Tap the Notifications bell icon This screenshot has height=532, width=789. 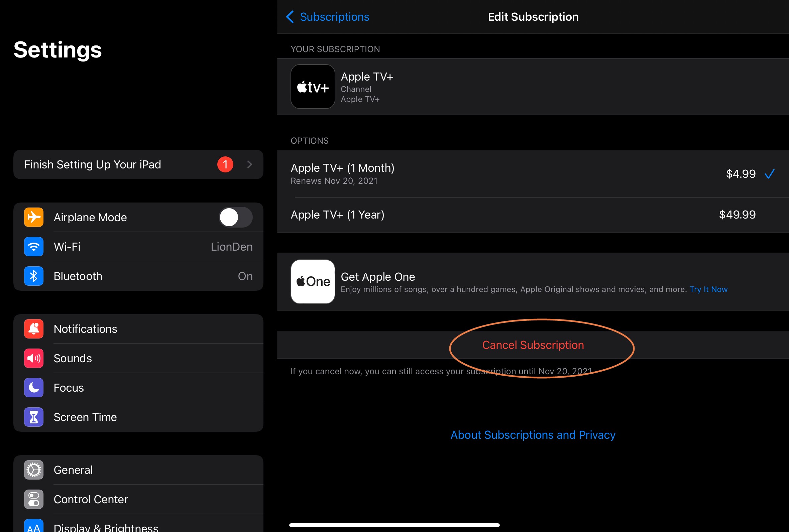[33, 329]
